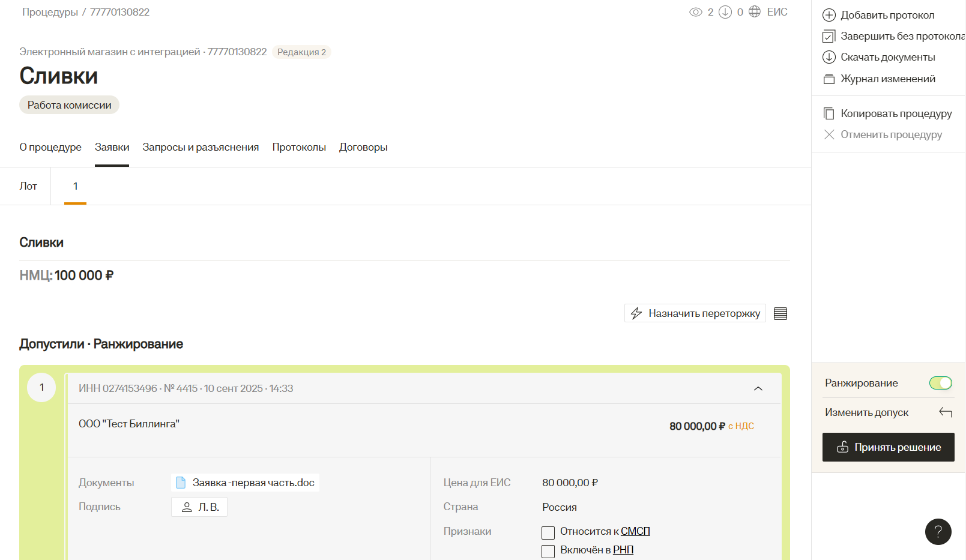Check the Относится к СМСП checkbox

tap(548, 532)
